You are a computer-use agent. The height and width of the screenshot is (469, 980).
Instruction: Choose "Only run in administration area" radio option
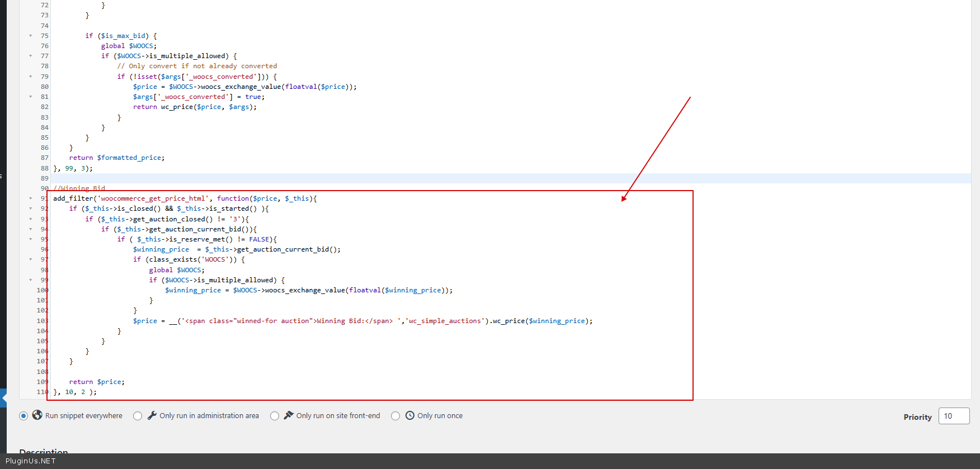(x=138, y=416)
